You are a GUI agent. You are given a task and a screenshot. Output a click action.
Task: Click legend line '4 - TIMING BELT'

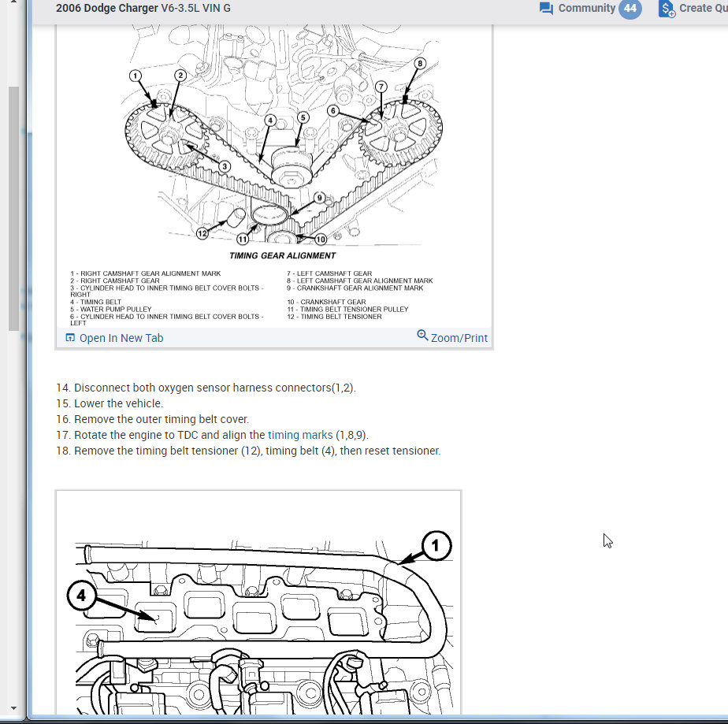95,302
